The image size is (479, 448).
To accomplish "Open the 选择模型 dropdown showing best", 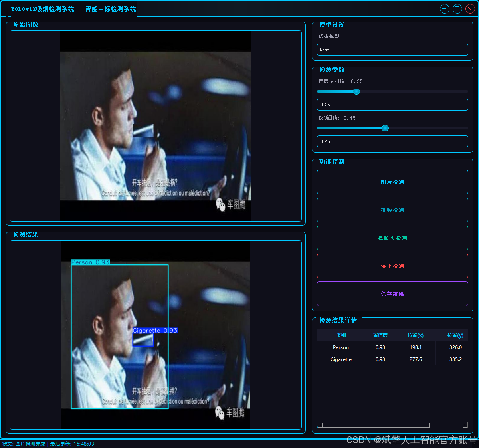I will (x=392, y=50).
